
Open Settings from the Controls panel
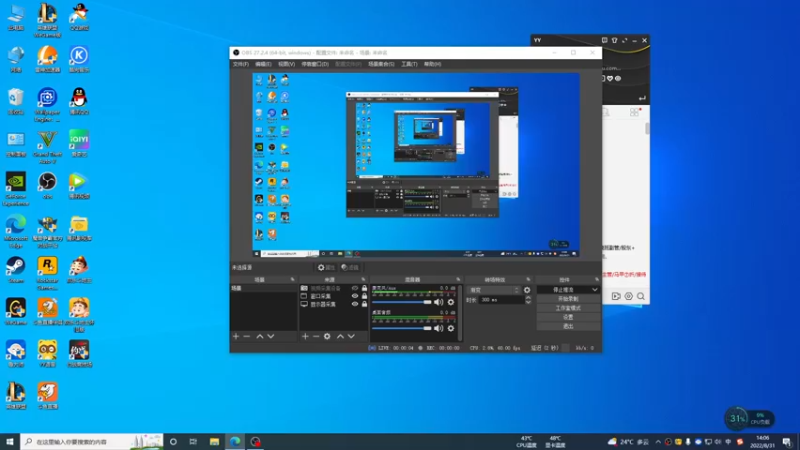[568, 317]
